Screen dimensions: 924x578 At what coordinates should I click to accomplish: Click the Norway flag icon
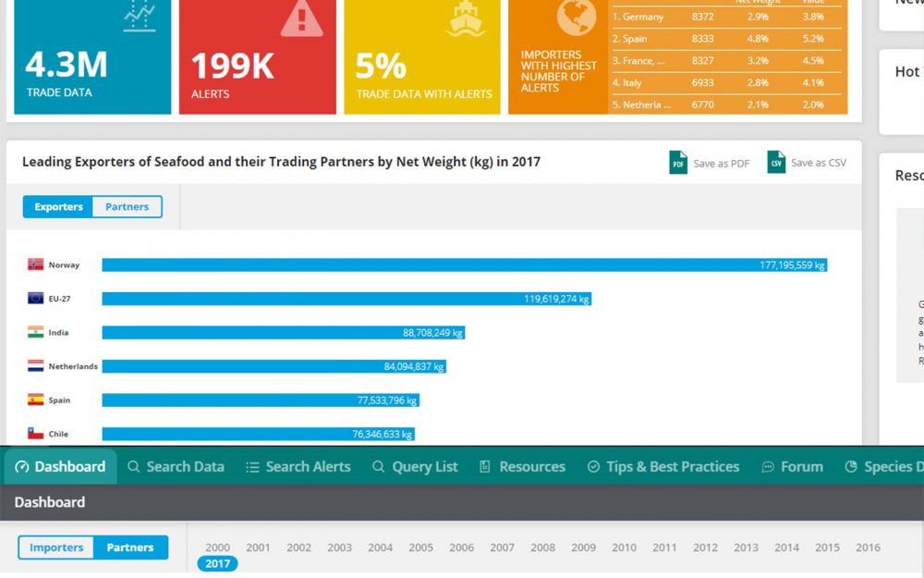click(x=36, y=265)
